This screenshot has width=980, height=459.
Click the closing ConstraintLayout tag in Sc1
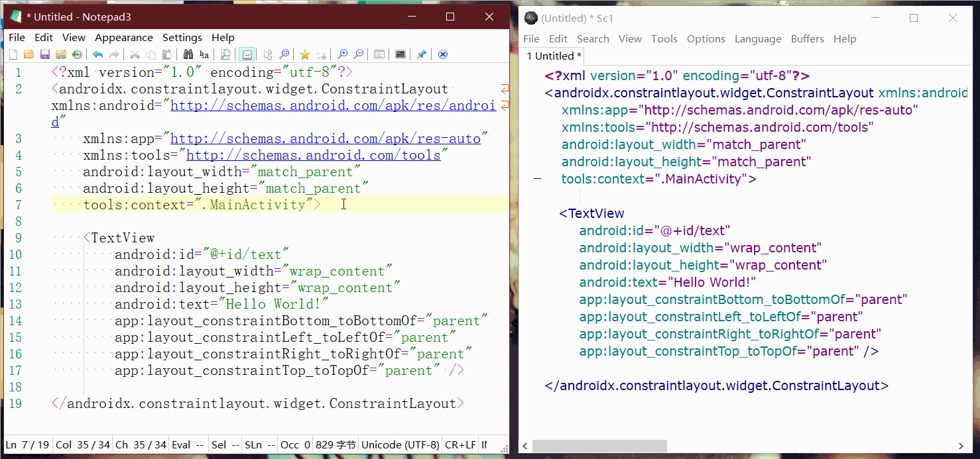717,385
